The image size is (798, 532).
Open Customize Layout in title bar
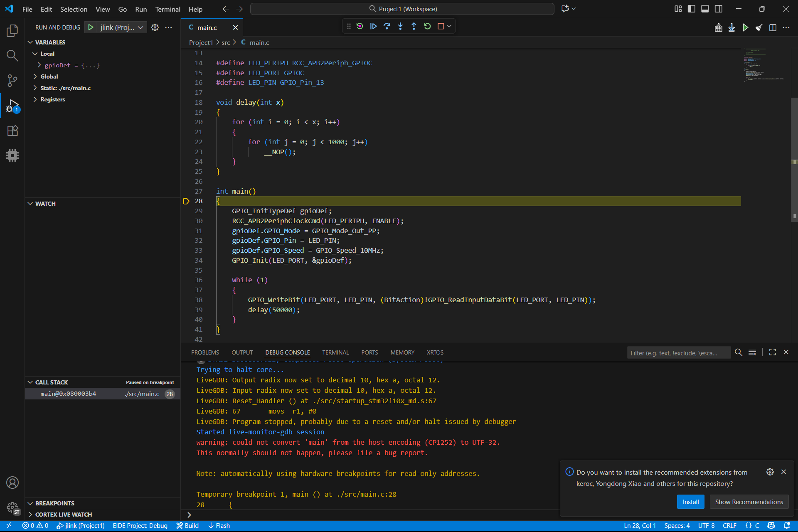coord(678,9)
